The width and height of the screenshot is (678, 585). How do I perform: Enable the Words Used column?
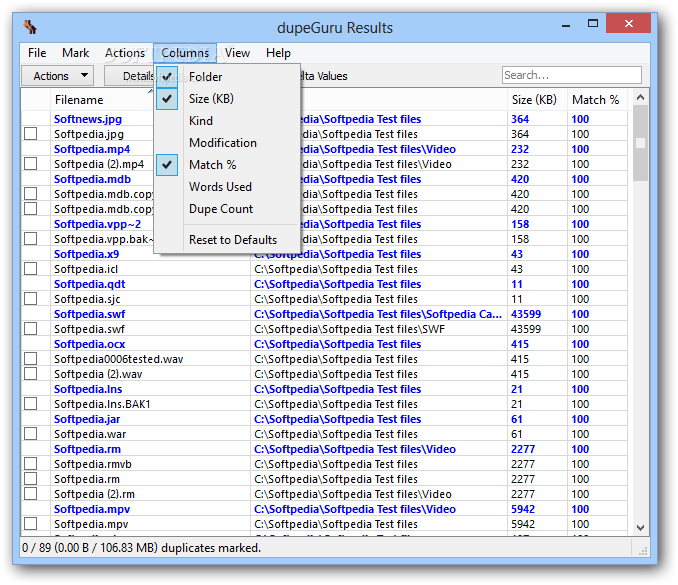click(x=227, y=187)
